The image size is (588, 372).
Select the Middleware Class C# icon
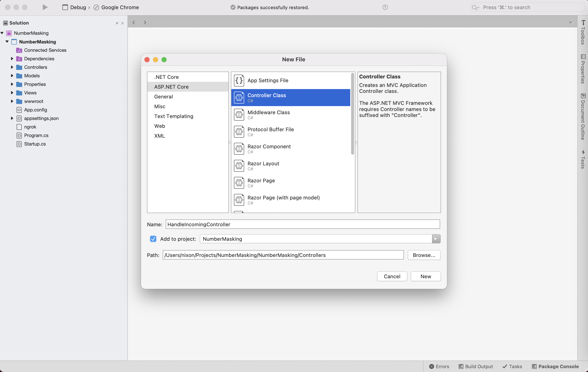pos(239,114)
